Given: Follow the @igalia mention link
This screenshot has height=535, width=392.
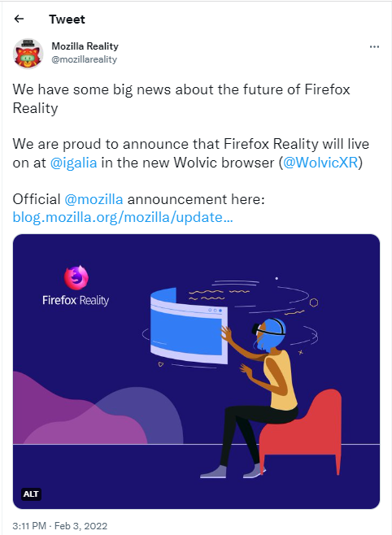Looking at the screenshot, I should [74, 163].
